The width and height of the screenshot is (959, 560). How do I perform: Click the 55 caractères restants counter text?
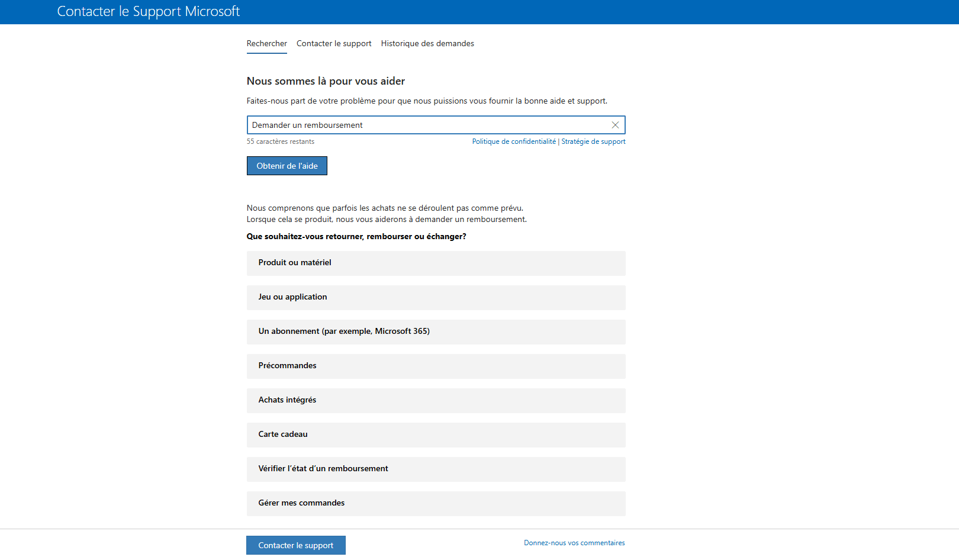pos(281,141)
